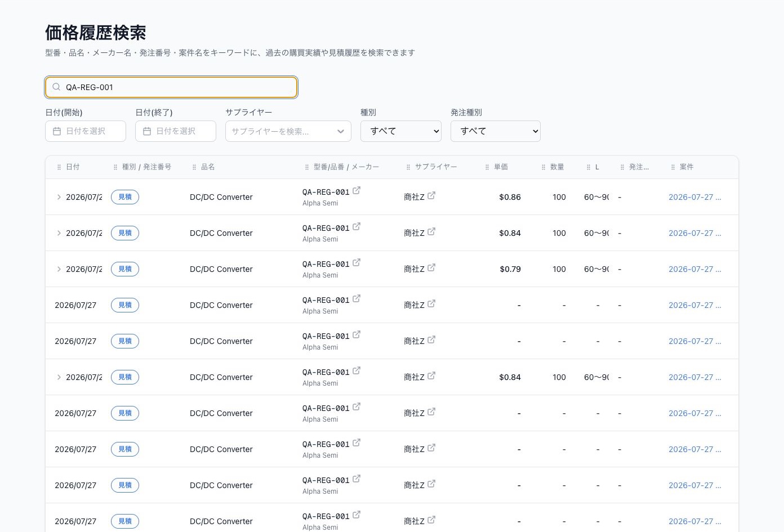784x532 pixels.
Task: Click the calendar icon in 日付(開始) field
Action: [x=57, y=131]
